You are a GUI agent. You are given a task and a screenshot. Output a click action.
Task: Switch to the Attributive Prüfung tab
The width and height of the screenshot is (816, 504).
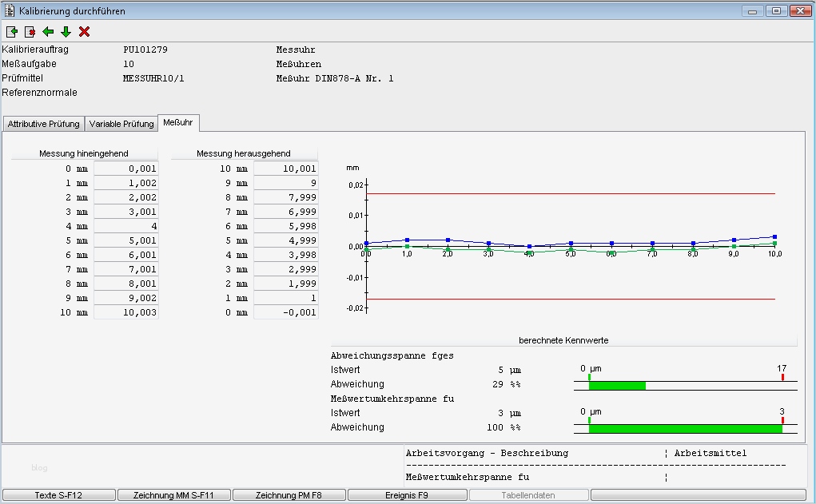(x=43, y=124)
